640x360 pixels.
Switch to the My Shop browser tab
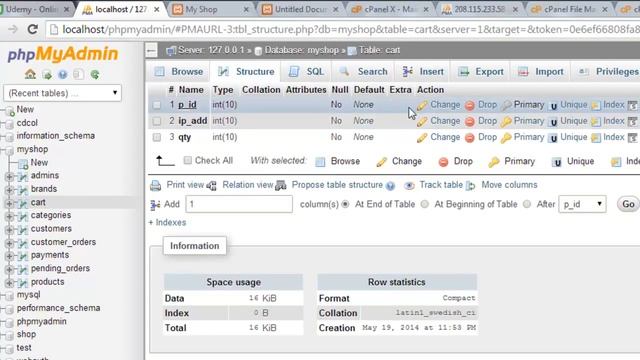pyautogui.click(x=210, y=9)
